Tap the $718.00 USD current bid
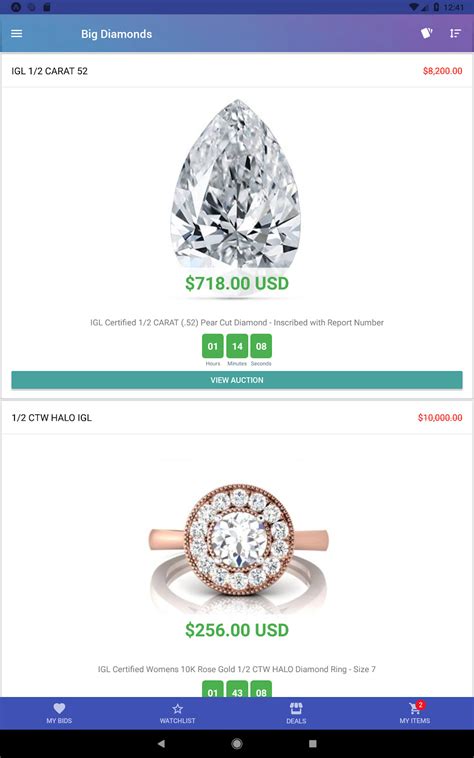The width and height of the screenshot is (474, 758). coord(237,283)
